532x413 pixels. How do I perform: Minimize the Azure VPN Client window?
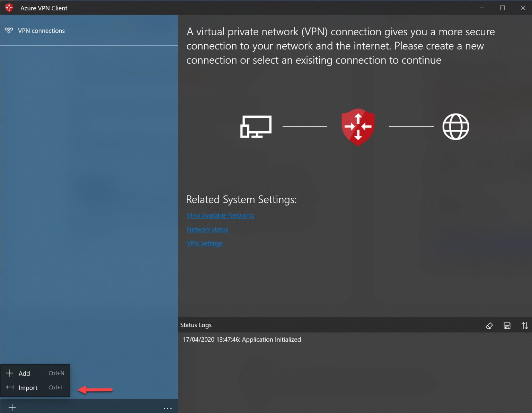click(482, 8)
